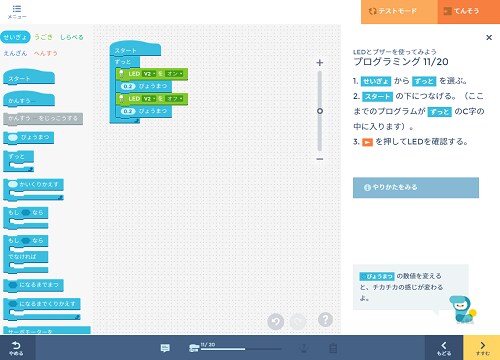Open the メニュー hamburger menu
500x360 pixels.
click(x=17, y=11)
